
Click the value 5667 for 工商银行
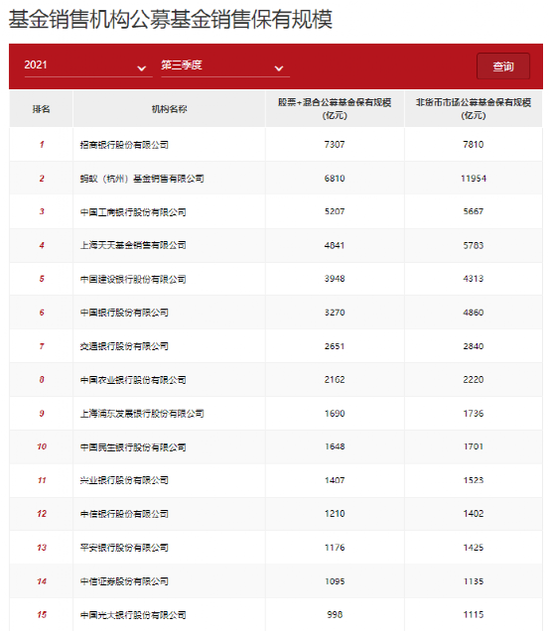pyautogui.click(x=473, y=211)
